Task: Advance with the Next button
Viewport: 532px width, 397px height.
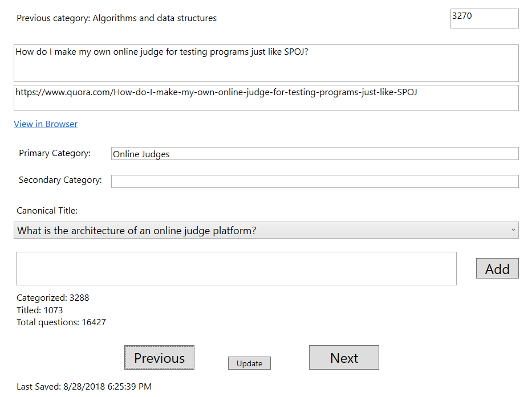Action: (344, 358)
